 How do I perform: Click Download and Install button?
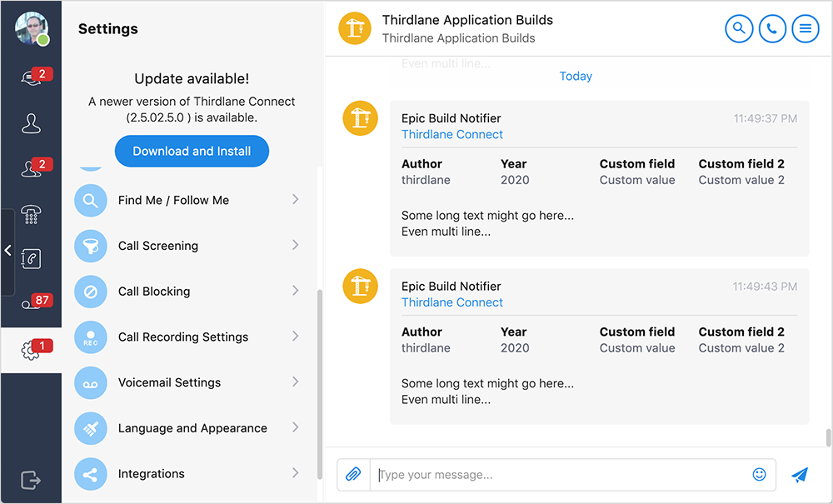click(192, 152)
